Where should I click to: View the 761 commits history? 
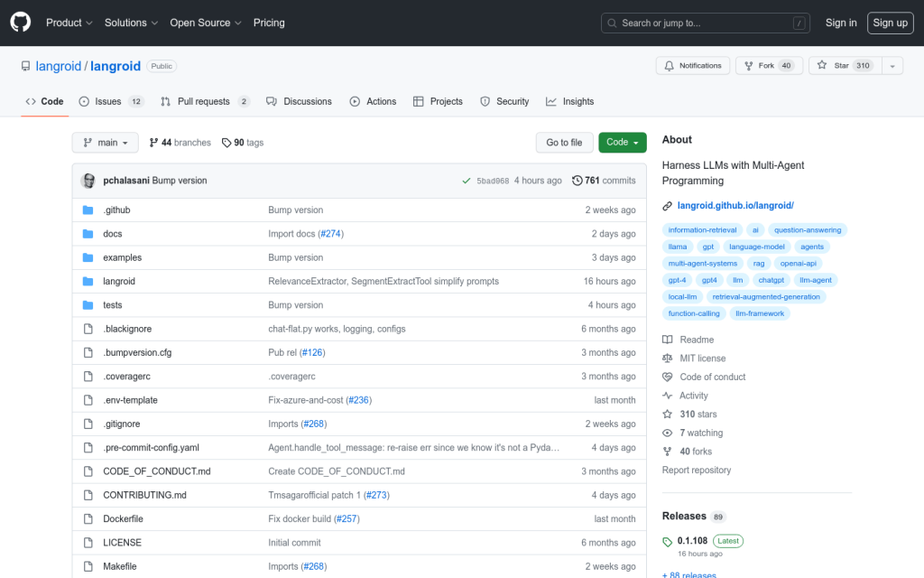604,181
